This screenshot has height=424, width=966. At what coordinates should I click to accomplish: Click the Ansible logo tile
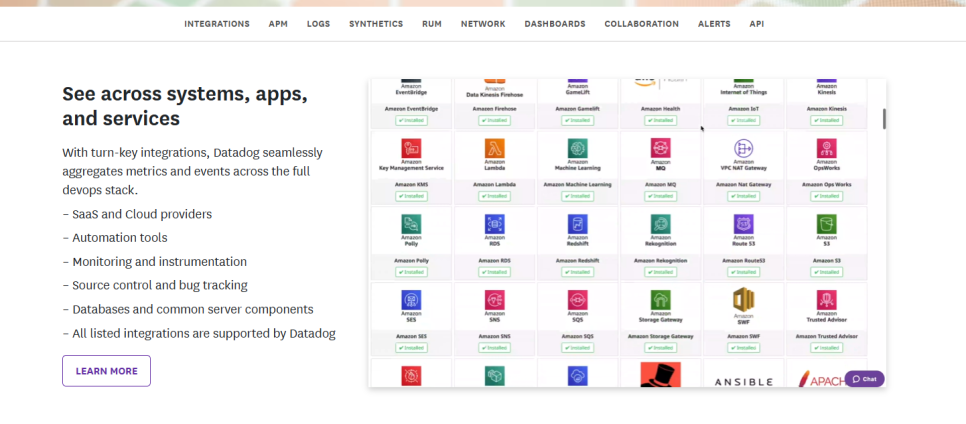(744, 382)
